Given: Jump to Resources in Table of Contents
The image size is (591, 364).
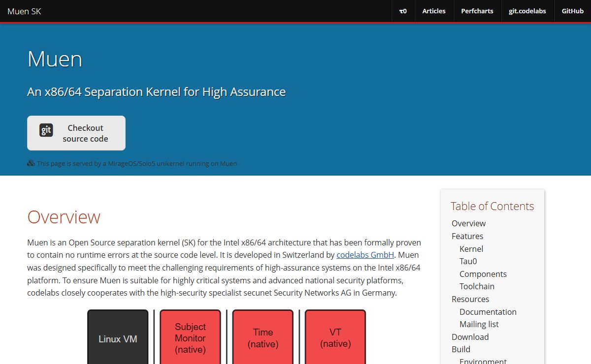Looking at the screenshot, I should click(x=470, y=299).
